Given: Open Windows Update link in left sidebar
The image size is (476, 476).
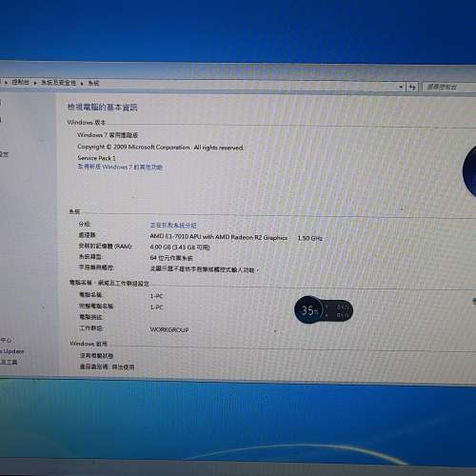Looking at the screenshot, I should (x=12, y=351).
